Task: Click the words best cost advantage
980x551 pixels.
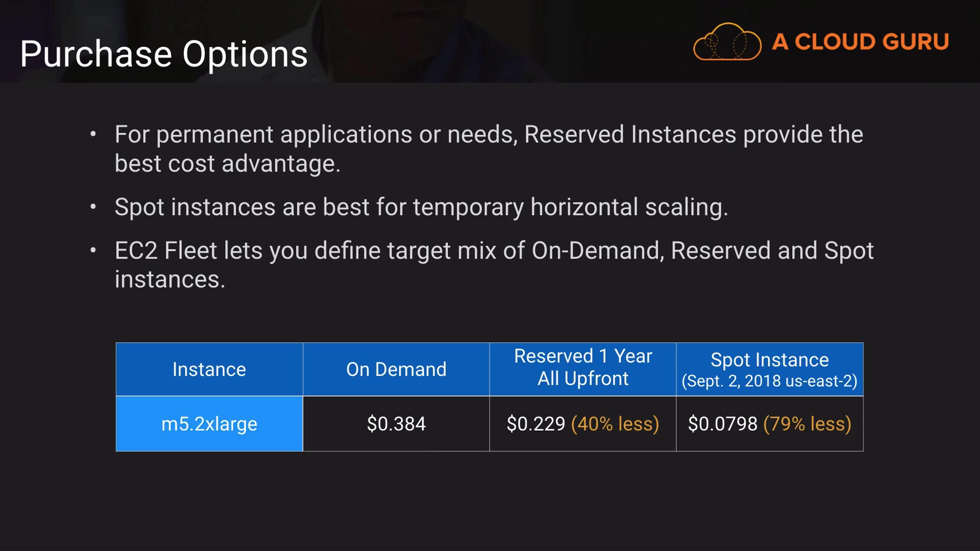Action: click(x=227, y=164)
